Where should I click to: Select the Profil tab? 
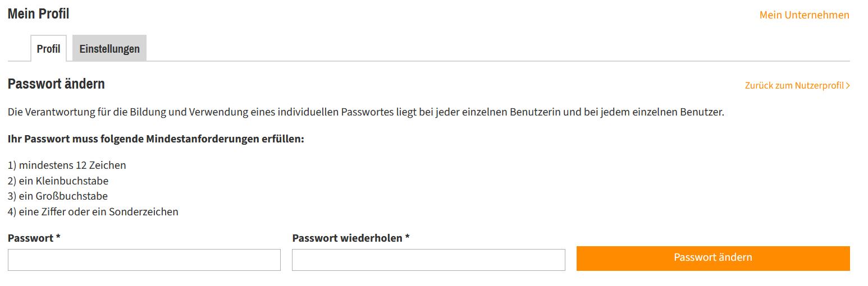48,48
